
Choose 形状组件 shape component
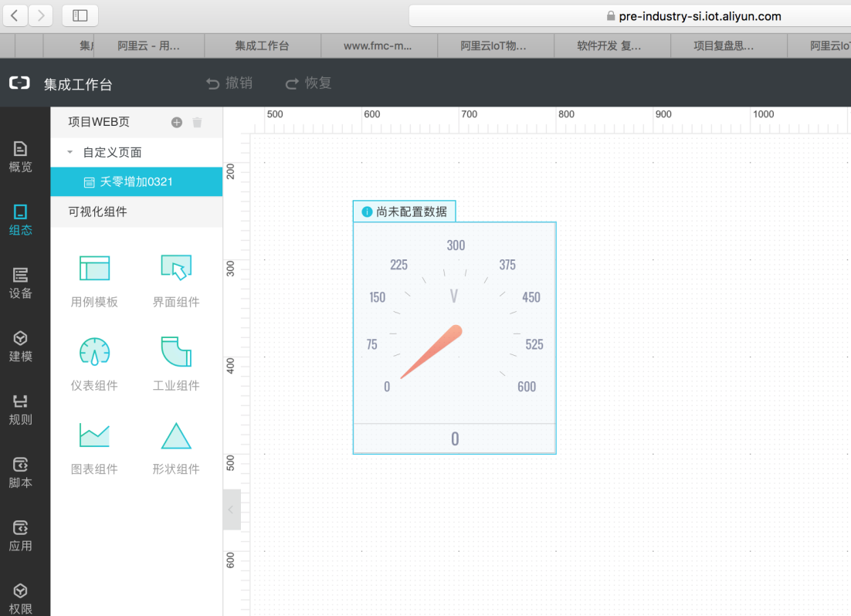pos(176,448)
